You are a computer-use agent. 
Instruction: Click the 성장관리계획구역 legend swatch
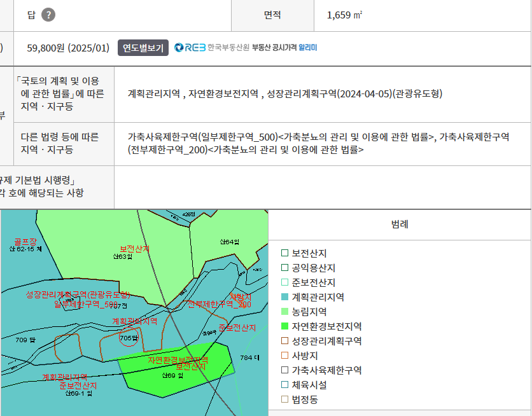tap(284, 340)
